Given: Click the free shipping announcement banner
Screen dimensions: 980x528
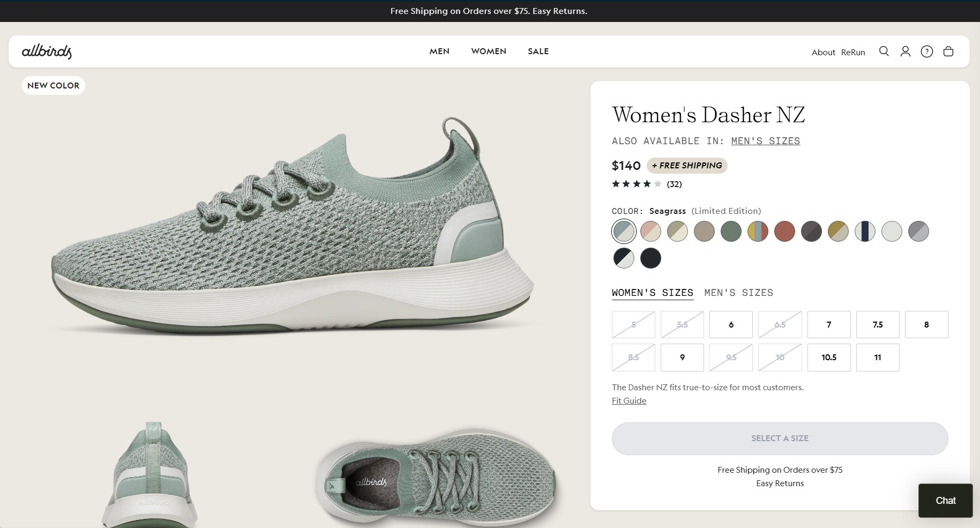Looking at the screenshot, I should (489, 11).
